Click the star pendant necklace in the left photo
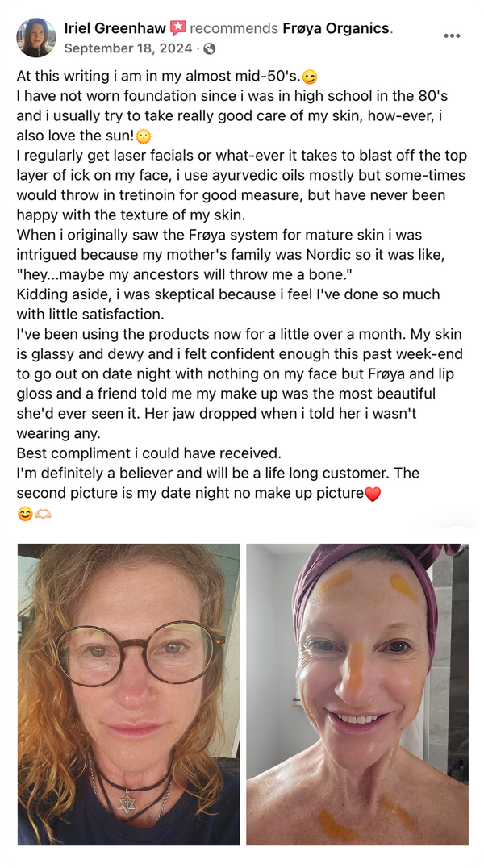Image resolution: width=484 pixels, height=868 pixels. 128,802
